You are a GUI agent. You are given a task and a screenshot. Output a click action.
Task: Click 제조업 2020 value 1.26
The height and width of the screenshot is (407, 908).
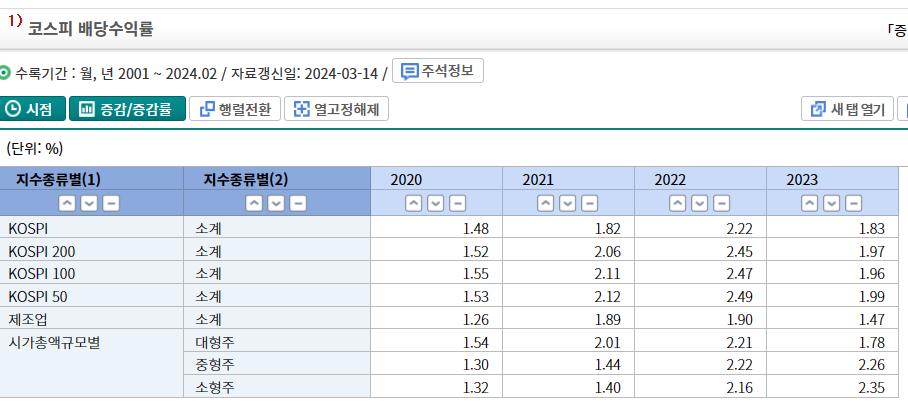(476, 319)
